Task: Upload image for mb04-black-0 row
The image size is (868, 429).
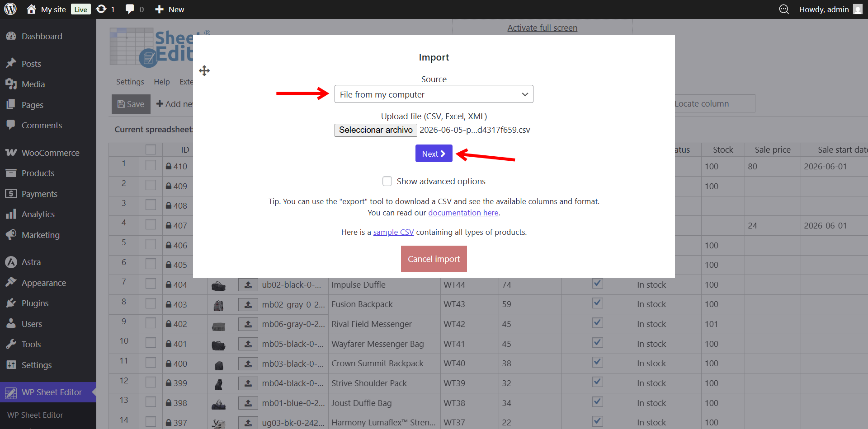Action: click(x=248, y=383)
